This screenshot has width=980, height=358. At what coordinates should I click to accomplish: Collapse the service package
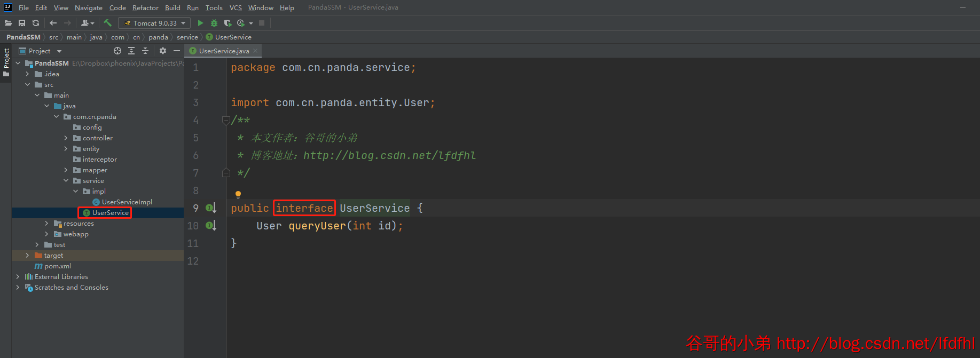click(x=66, y=180)
